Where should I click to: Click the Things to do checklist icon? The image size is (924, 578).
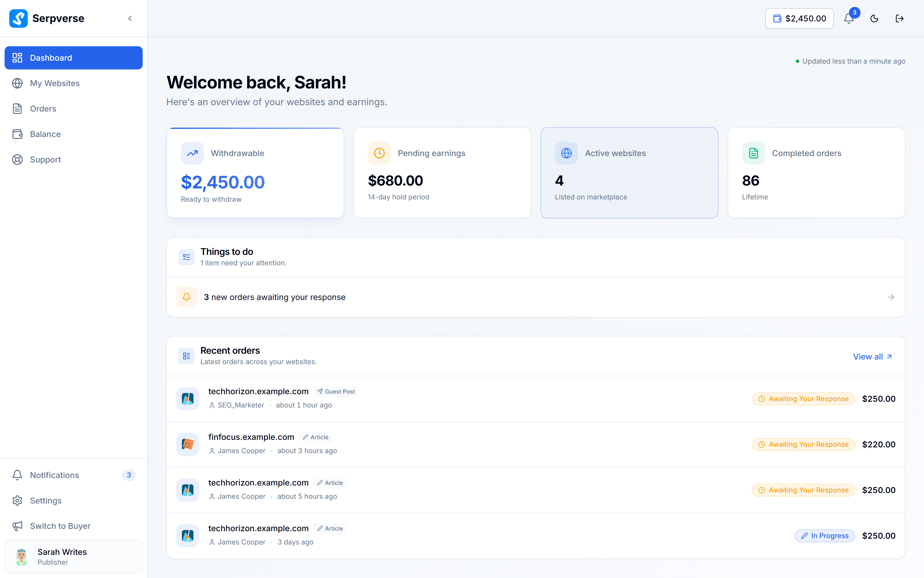(x=186, y=257)
